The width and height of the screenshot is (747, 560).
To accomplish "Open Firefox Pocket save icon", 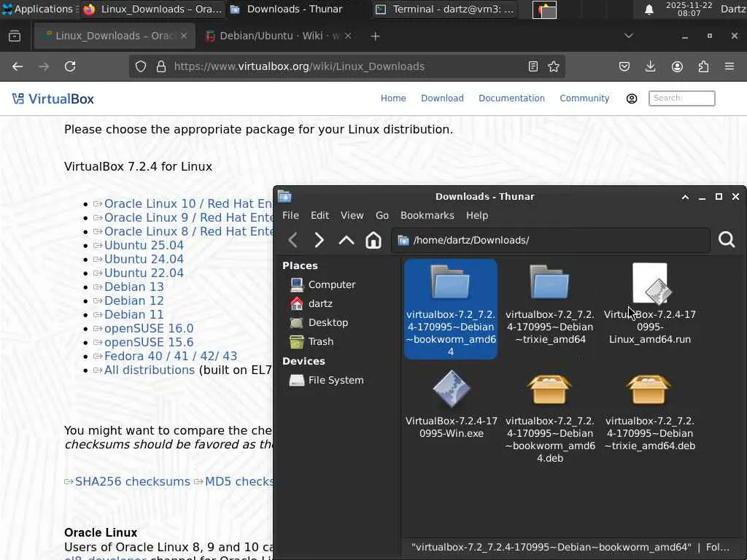I will pos(624,66).
